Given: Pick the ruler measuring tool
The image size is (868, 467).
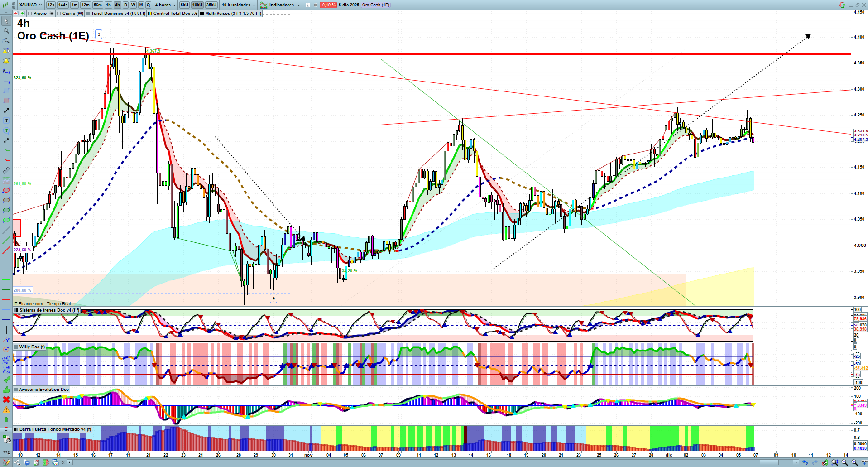Looking at the screenshot, I should coord(6,170).
